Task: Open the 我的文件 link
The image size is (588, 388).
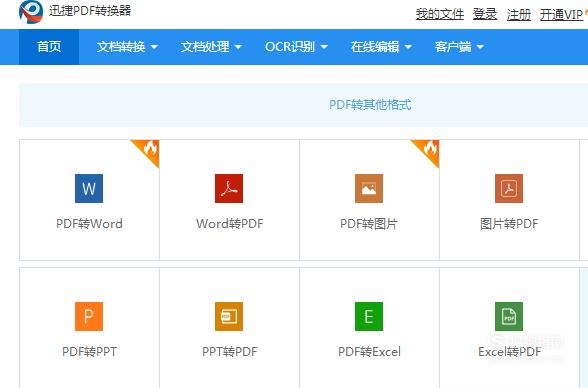Action: 440,14
